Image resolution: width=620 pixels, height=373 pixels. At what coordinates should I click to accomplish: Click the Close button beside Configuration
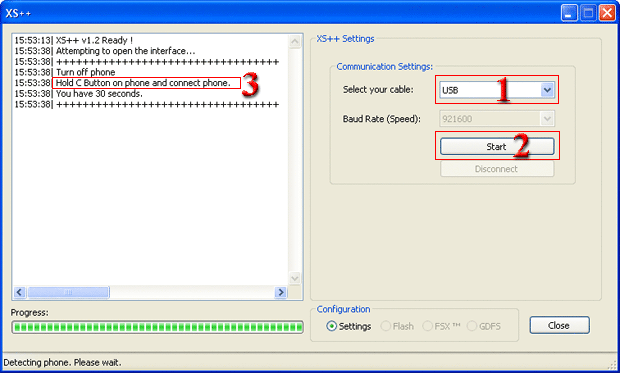(x=560, y=325)
